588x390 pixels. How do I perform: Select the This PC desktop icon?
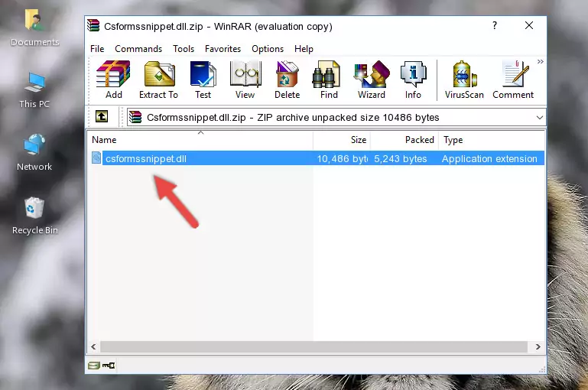[x=34, y=90]
